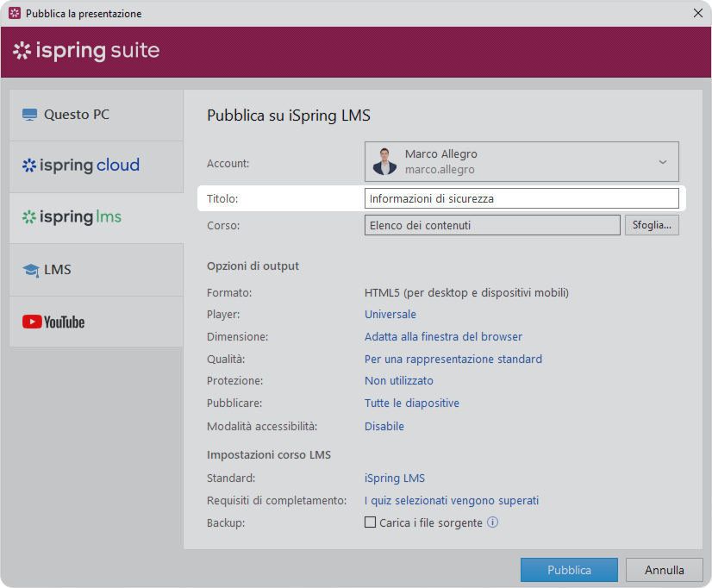This screenshot has height=588, width=712.
Task: Click the Non utilizzato protection link
Action: [x=398, y=380]
